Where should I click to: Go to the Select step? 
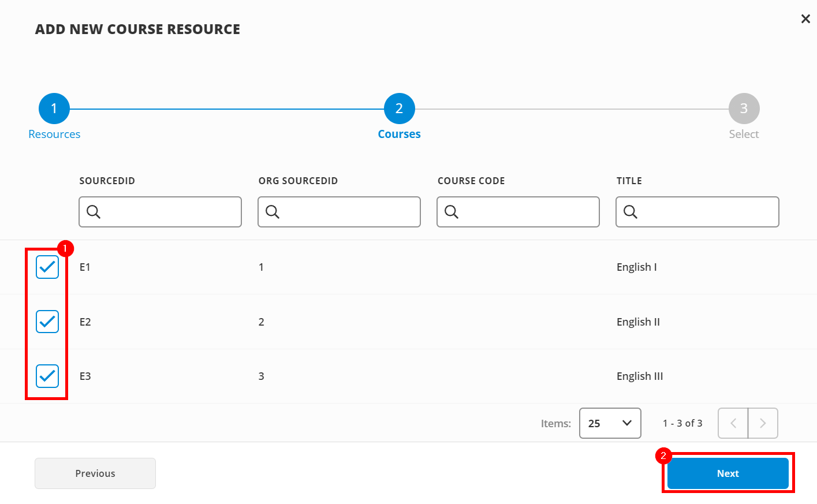[x=744, y=133]
